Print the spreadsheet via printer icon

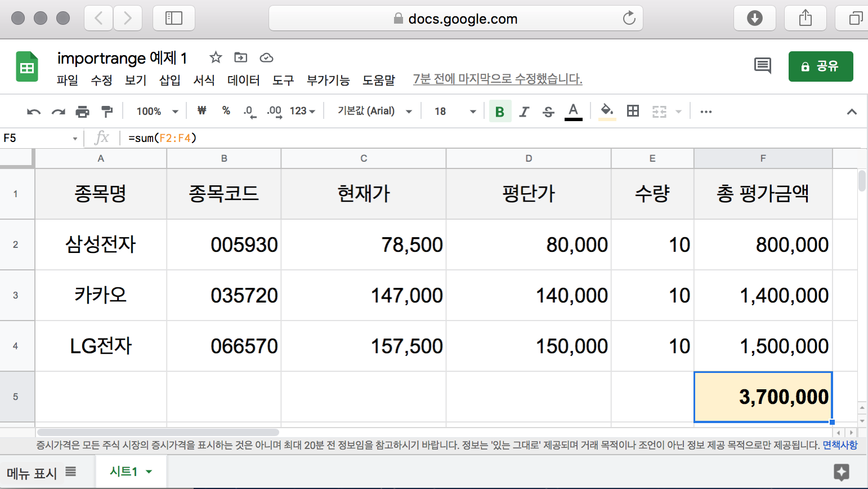click(x=82, y=112)
